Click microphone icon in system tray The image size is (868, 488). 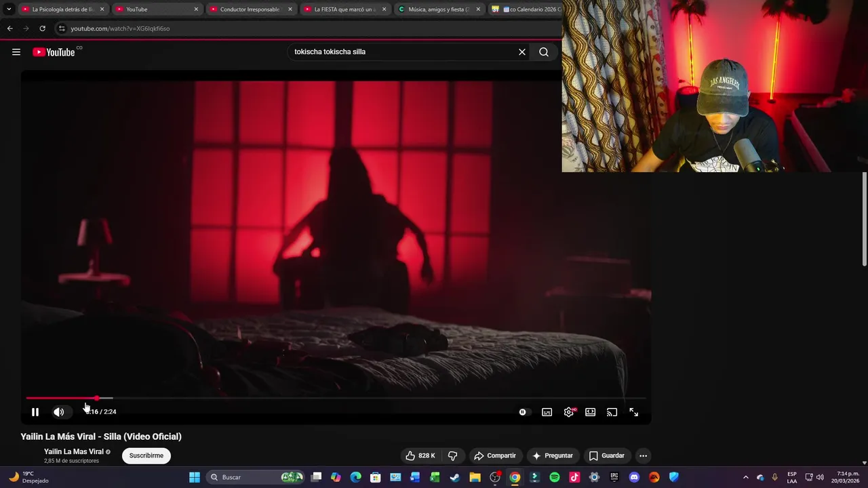tap(775, 477)
